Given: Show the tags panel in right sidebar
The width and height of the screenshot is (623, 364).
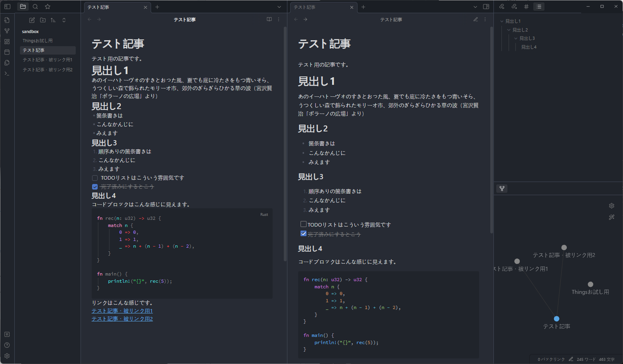Looking at the screenshot, I should [526, 7].
